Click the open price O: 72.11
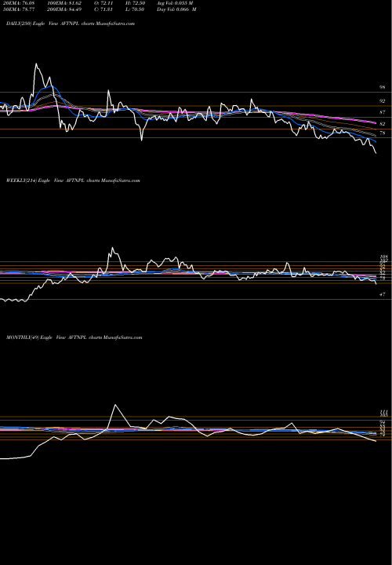392x565 pixels. point(103,3)
